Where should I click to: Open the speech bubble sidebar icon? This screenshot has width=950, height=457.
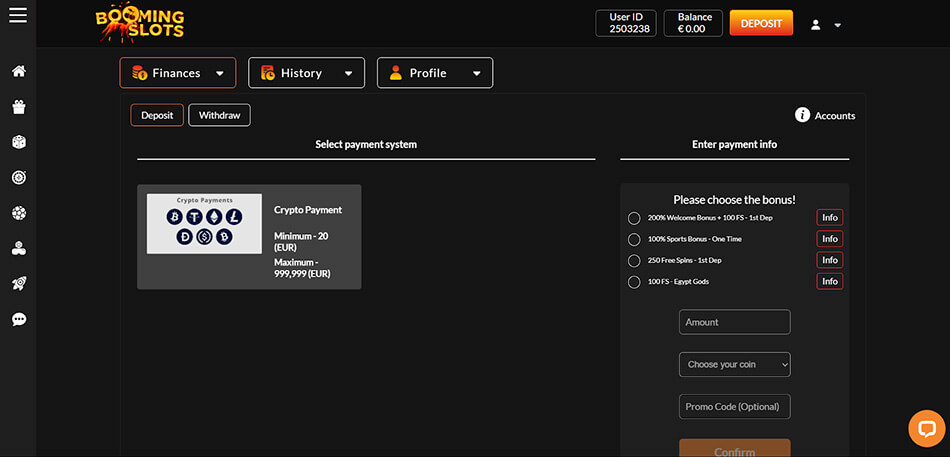[x=19, y=319]
